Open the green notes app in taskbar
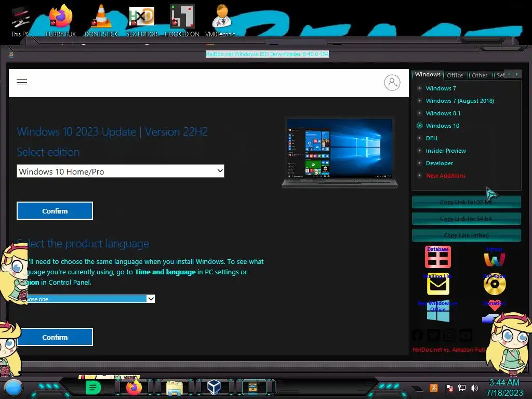Viewport: 532px width, 399px height. (x=94, y=388)
